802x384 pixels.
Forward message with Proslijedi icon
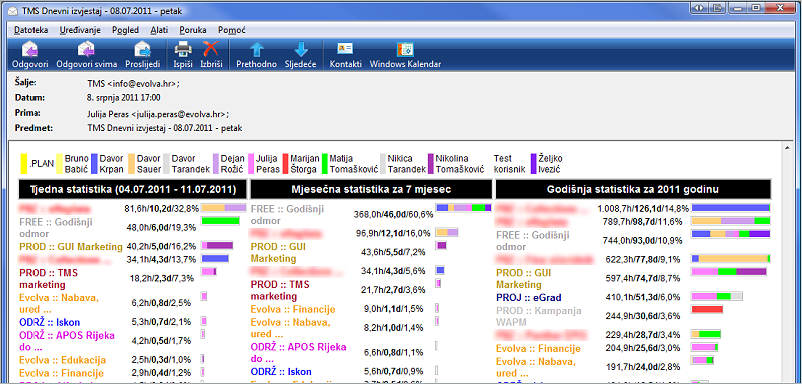143,49
